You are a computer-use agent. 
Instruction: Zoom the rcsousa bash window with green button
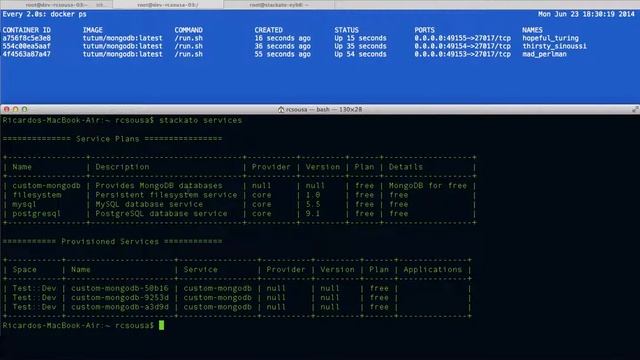(x=24, y=109)
